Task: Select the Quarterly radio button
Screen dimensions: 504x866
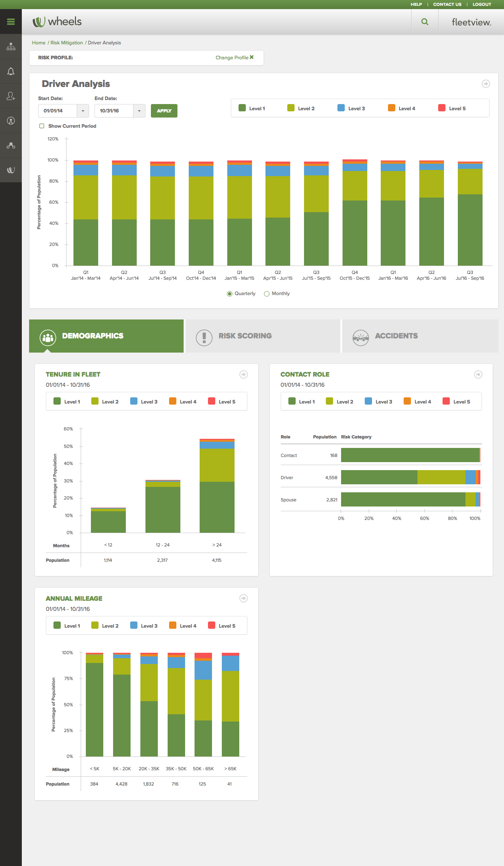Action: tap(229, 294)
